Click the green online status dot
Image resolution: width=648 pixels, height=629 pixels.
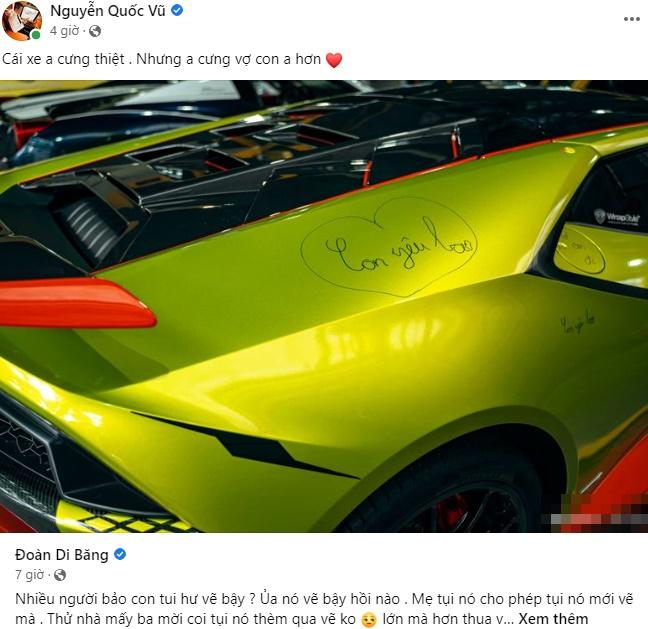coord(36,35)
